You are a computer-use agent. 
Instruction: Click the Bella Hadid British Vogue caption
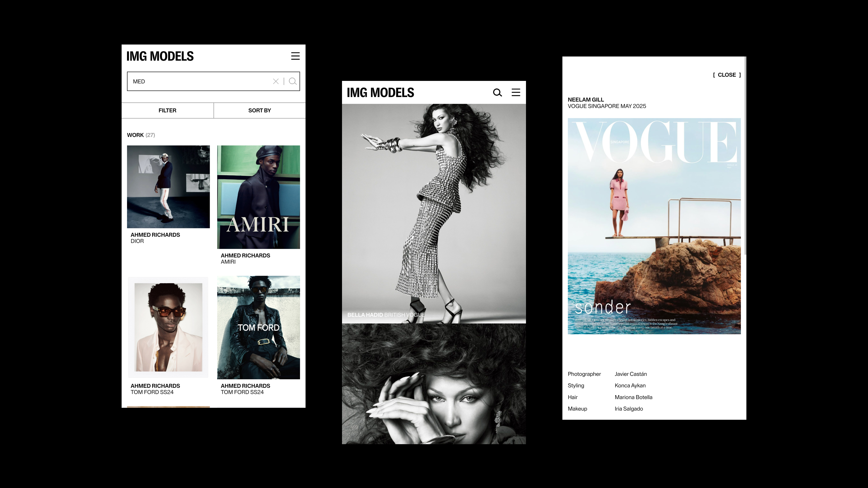point(386,314)
